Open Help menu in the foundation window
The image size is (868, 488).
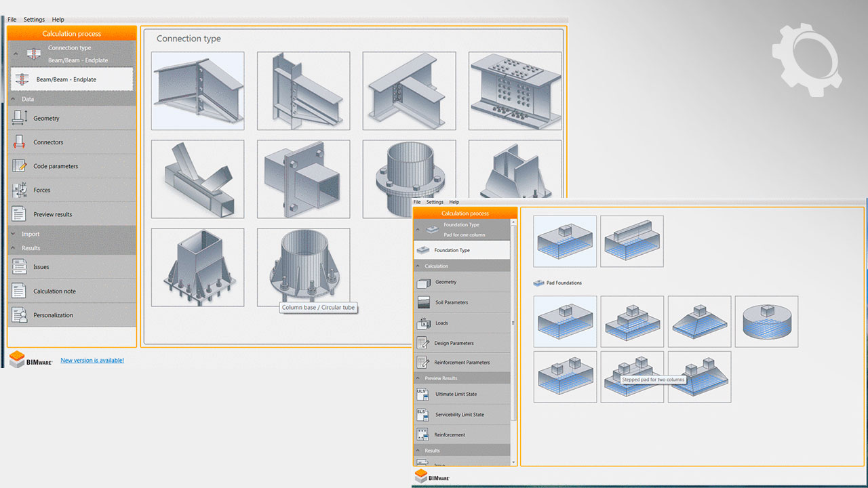click(x=454, y=202)
